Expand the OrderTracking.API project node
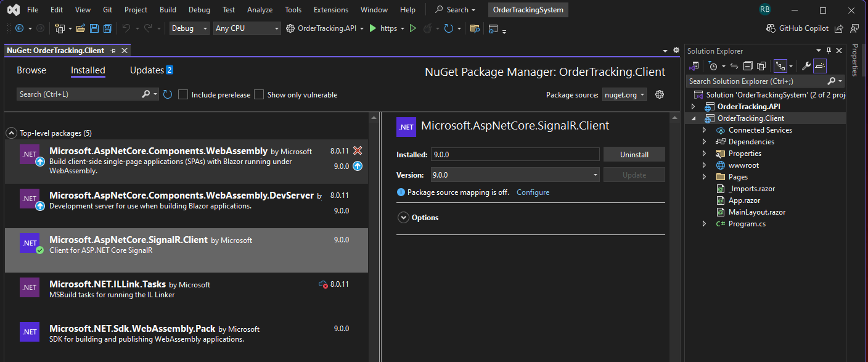 [694, 107]
